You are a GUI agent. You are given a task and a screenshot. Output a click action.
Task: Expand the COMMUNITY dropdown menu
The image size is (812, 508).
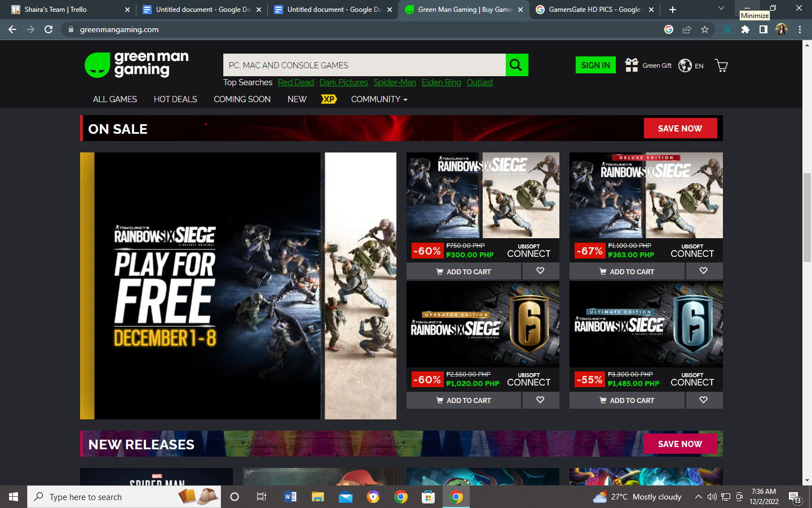pyautogui.click(x=379, y=99)
